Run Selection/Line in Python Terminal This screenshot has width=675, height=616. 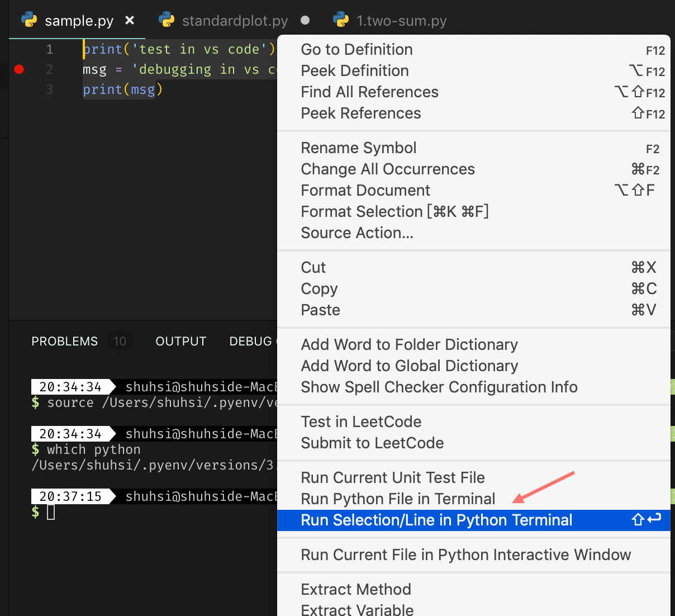pyautogui.click(x=436, y=520)
